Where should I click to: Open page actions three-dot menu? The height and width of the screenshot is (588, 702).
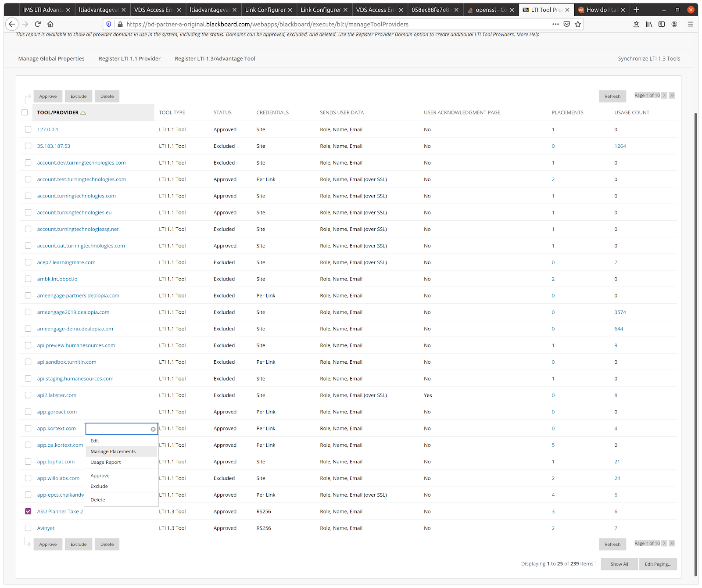[x=555, y=24]
